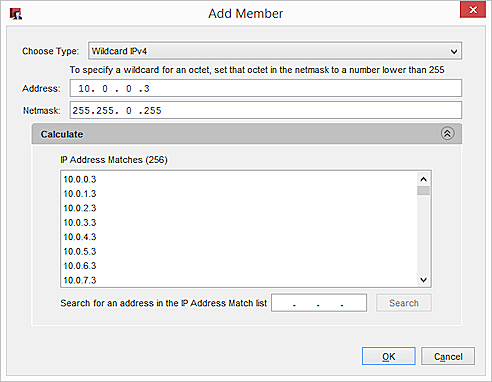Click the Calculate header label

pyautogui.click(x=62, y=134)
